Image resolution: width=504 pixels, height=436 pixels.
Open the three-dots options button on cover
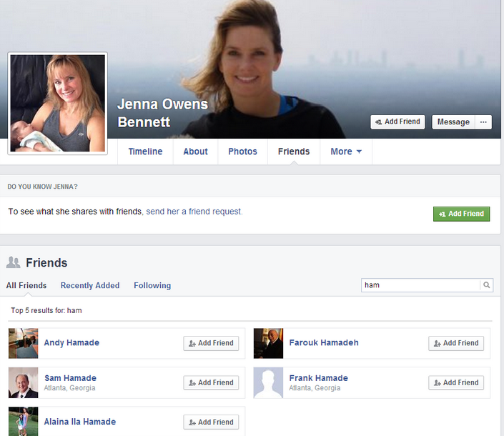tap(483, 122)
